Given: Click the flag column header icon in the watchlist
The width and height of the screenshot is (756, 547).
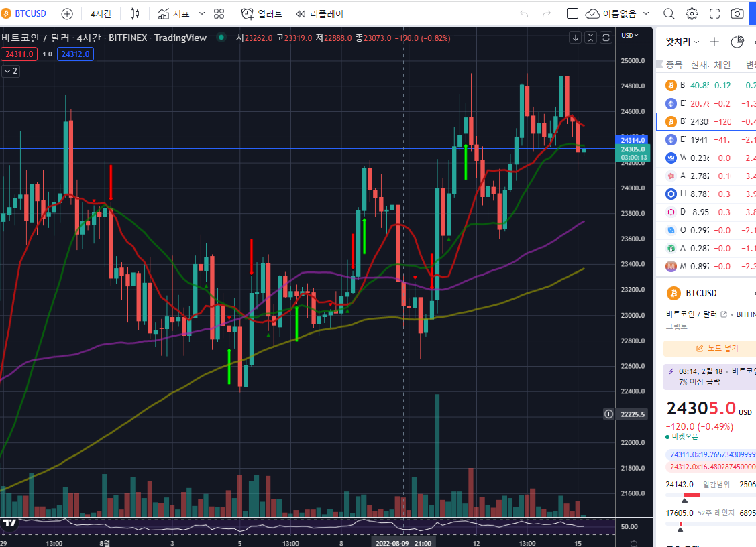Looking at the screenshot, I should pos(659,64).
